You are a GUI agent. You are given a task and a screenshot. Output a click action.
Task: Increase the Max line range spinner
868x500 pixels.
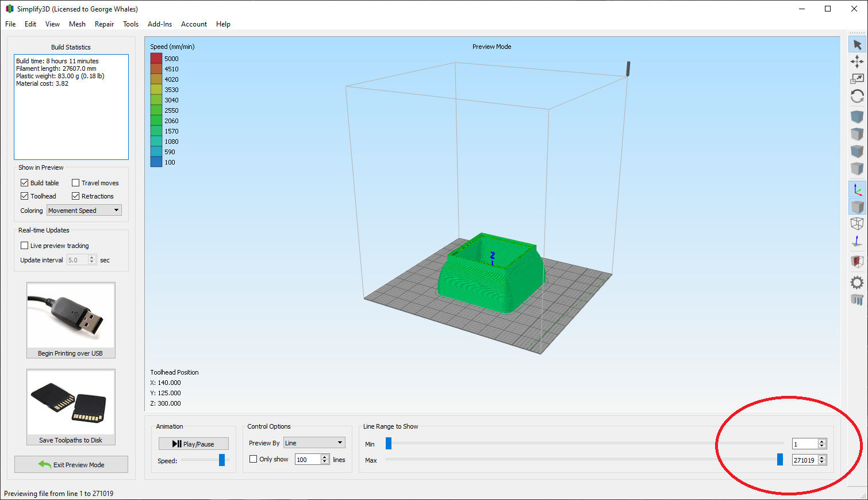tap(822, 457)
